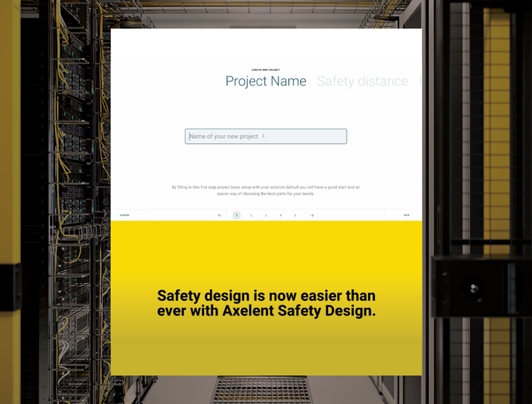This screenshot has height=404, width=532.
Task: Select step 1 in the pager
Action: (236, 215)
